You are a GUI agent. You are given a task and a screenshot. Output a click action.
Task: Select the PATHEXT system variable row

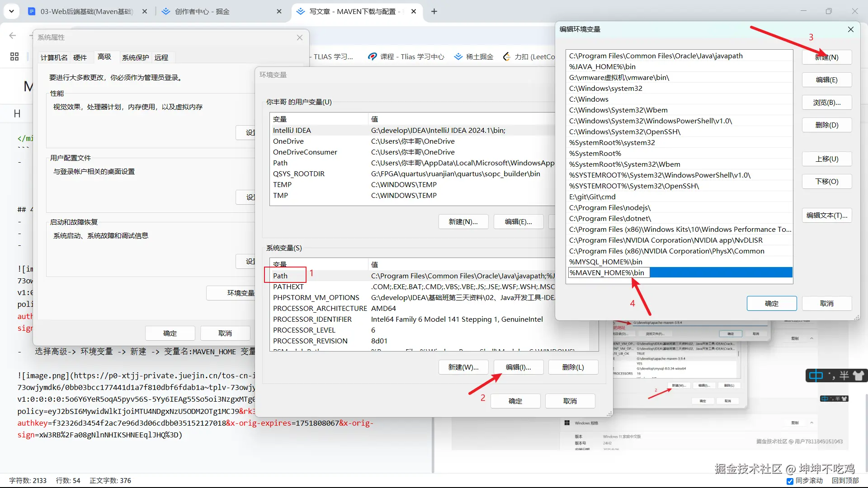(288, 287)
